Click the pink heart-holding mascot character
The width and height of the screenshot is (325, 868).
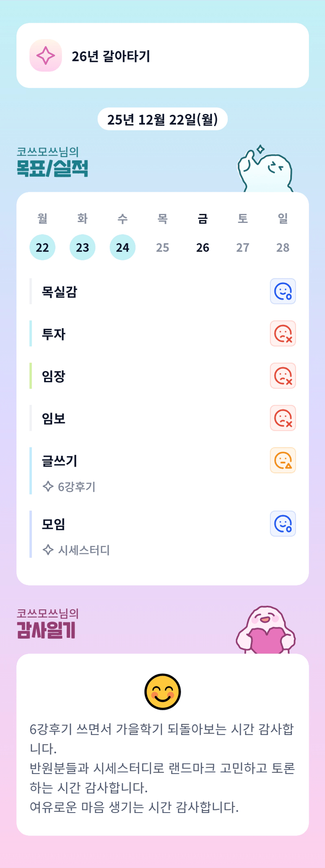(266, 630)
